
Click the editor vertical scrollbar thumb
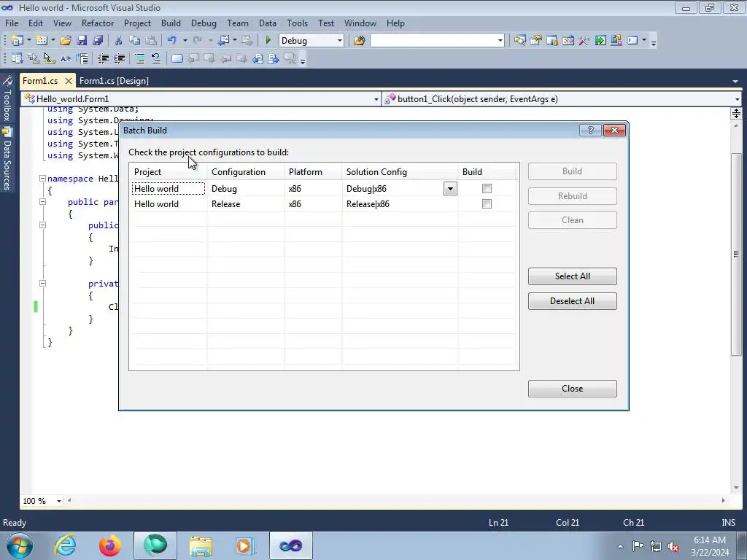(736, 254)
